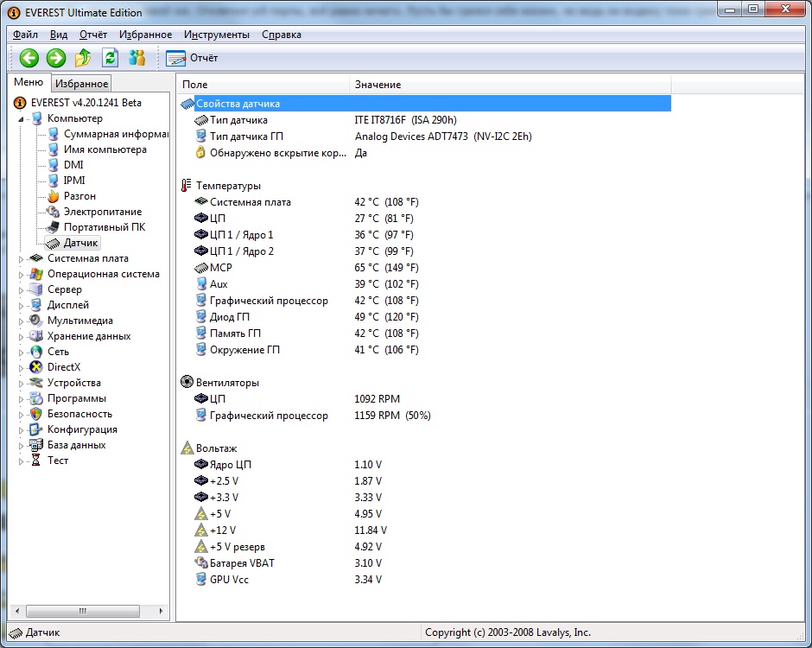812x648 pixels.
Task: Select Суммарная информация in the tree
Action: pyautogui.click(x=116, y=134)
